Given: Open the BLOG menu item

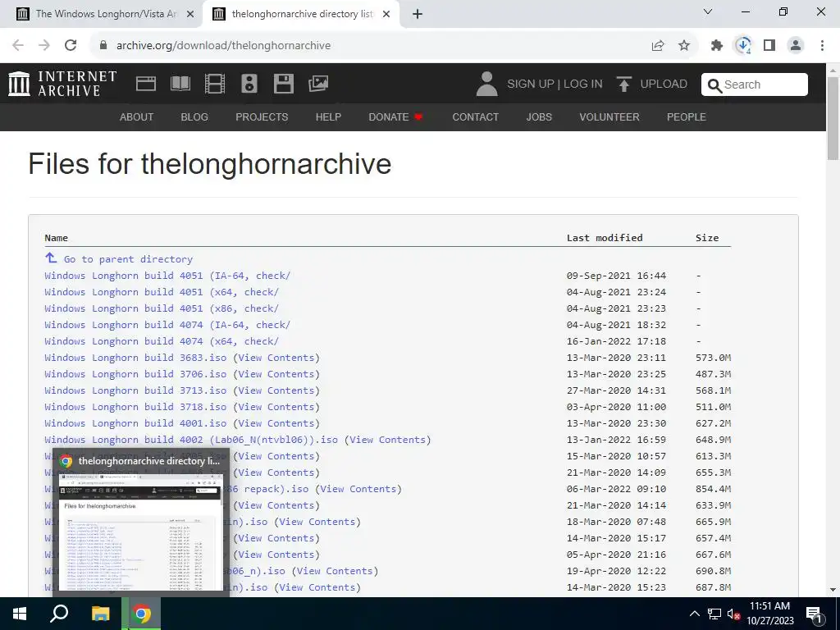Looking at the screenshot, I should pos(194,116).
